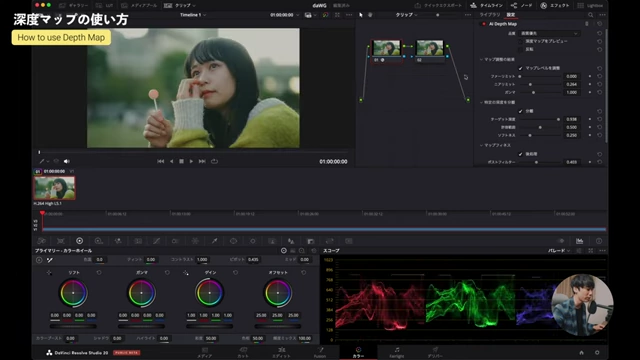Toggle the タイムライン panel button
This screenshot has width=640, height=360.
tap(487, 5)
